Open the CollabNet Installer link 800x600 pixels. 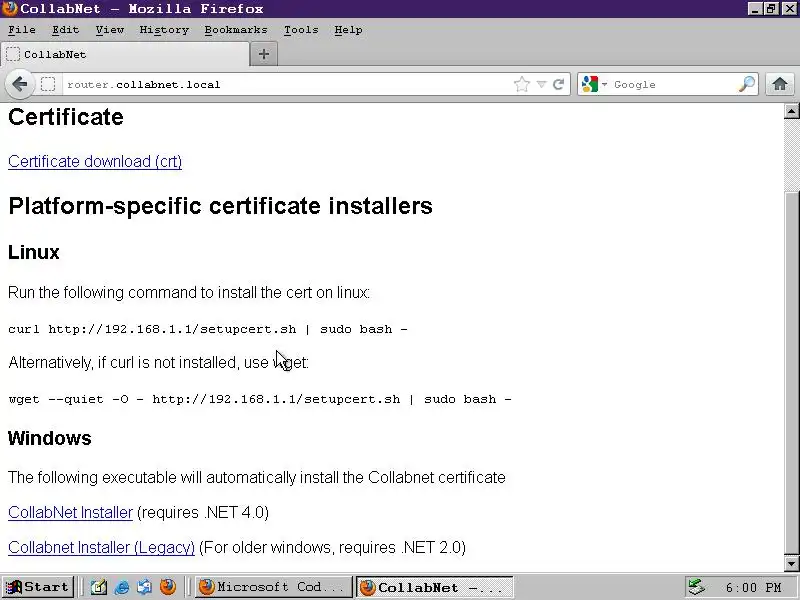click(70, 512)
